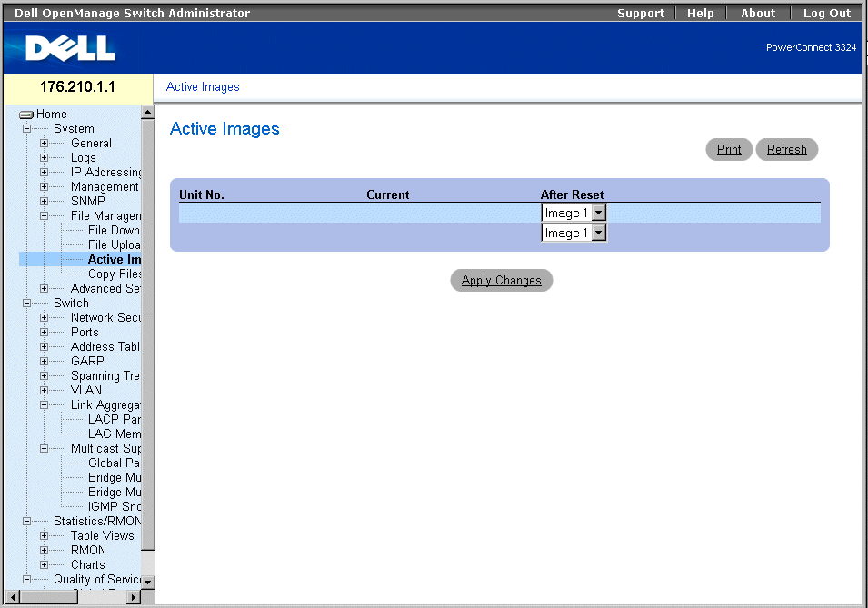The height and width of the screenshot is (608, 868).
Task: Click the tree horizontal scrollbar thumb
Action: 49,597
